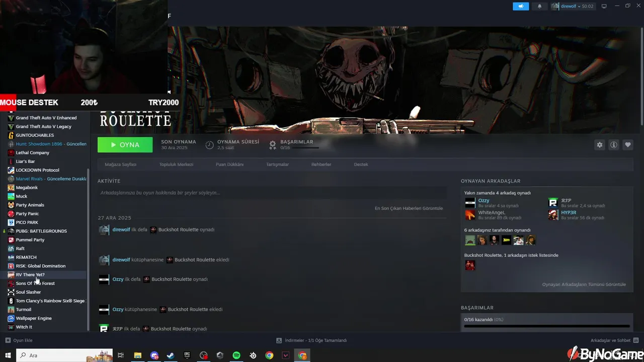Open Oynayan Arkadaşların Tümünü Görüntüle link

(584, 285)
